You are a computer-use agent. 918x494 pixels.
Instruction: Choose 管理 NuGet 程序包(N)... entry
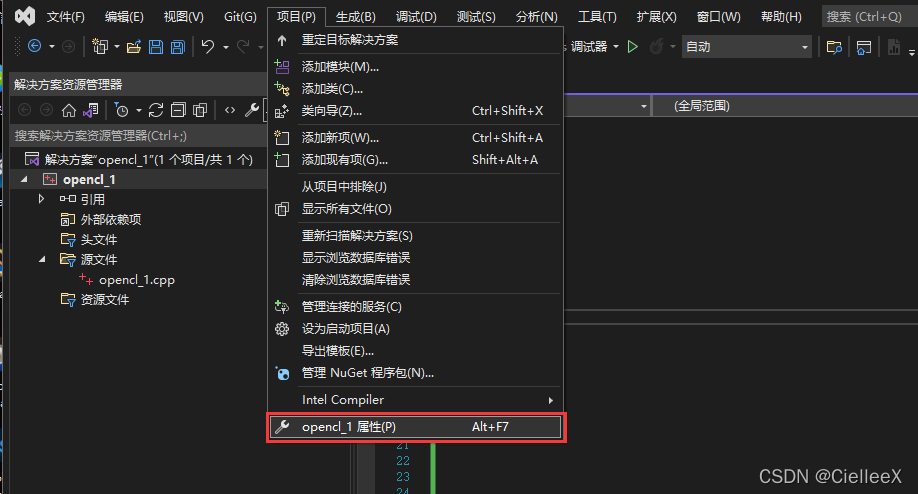click(416, 373)
